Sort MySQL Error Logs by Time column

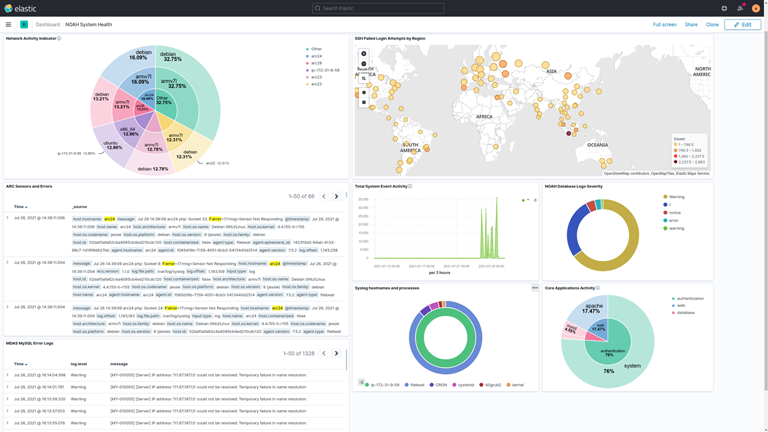(x=21, y=364)
